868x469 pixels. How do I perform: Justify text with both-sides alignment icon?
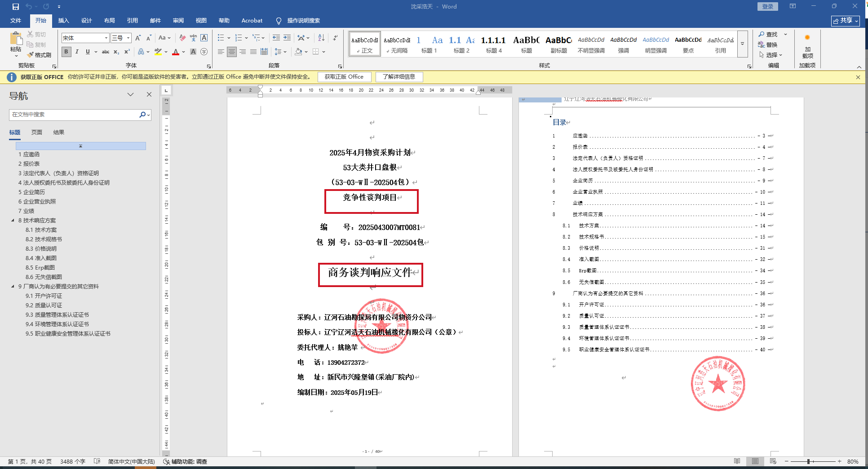pyautogui.click(x=253, y=52)
